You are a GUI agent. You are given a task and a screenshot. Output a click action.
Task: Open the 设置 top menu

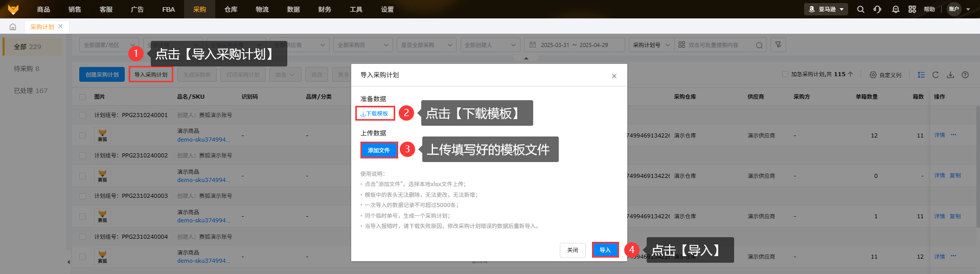pos(387,9)
